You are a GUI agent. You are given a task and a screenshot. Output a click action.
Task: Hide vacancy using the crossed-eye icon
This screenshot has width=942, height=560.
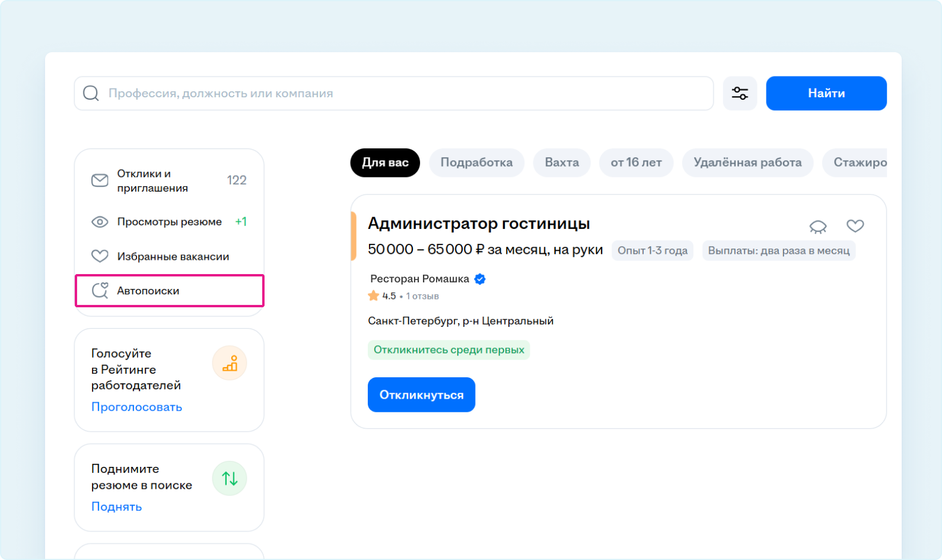[x=818, y=226]
